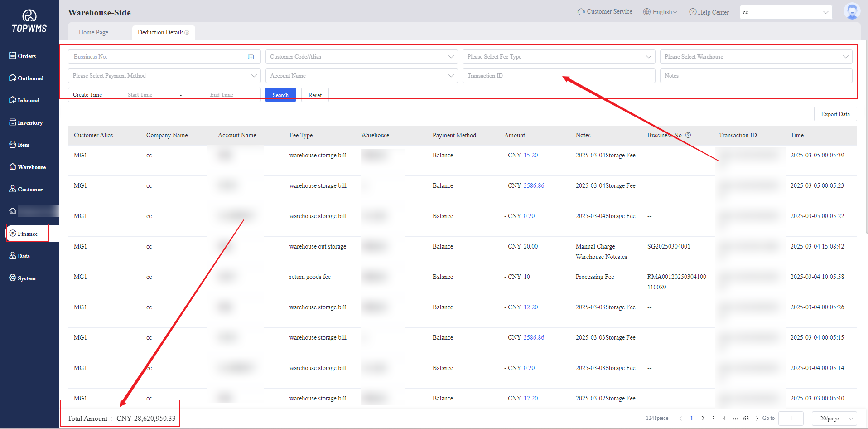Image resolution: width=868 pixels, height=429 pixels.
Task: Switch to the Home Page tab
Action: coord(93,33)
